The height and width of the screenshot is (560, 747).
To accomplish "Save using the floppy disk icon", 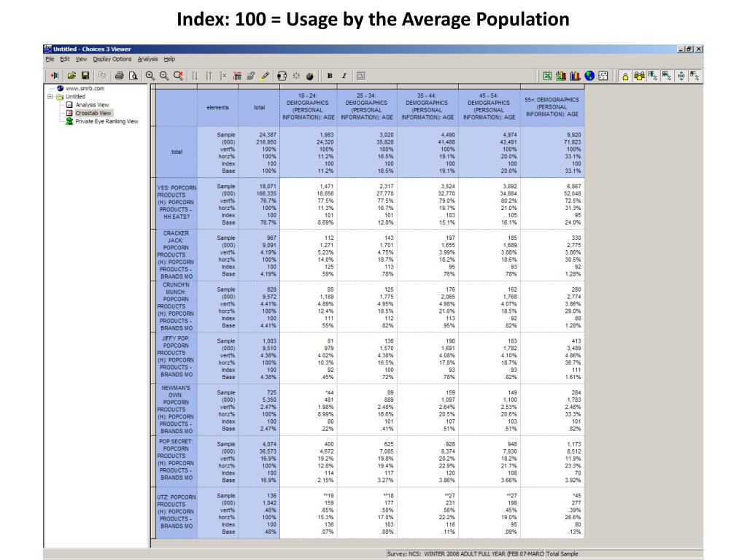I will click(x=85, y=76).
